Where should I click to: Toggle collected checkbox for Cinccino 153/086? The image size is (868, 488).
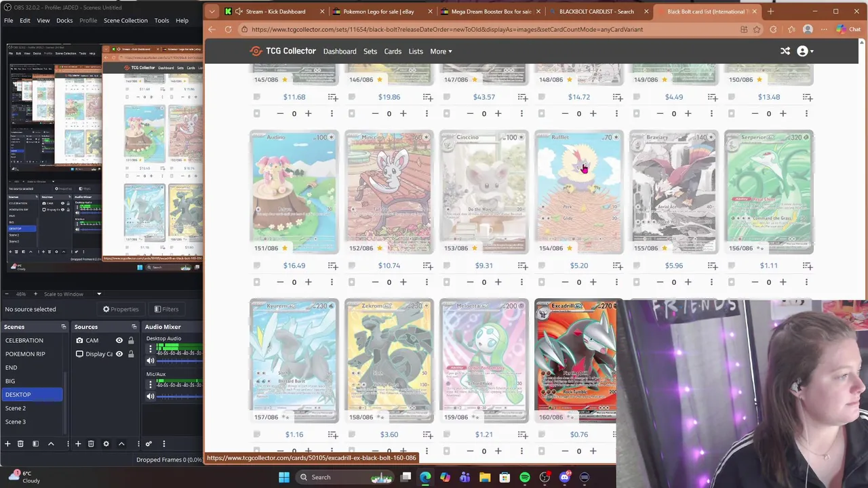click(x=447, y=282)
